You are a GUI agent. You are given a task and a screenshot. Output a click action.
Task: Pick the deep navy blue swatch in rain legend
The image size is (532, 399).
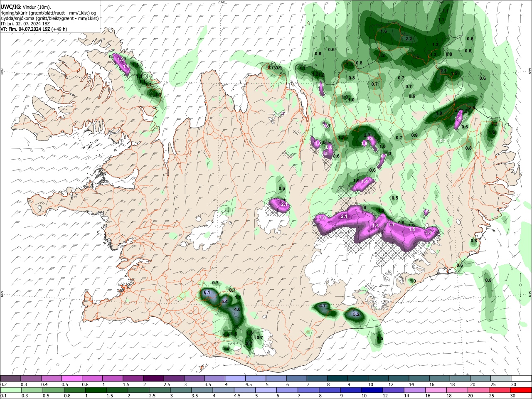coord(372,390)
